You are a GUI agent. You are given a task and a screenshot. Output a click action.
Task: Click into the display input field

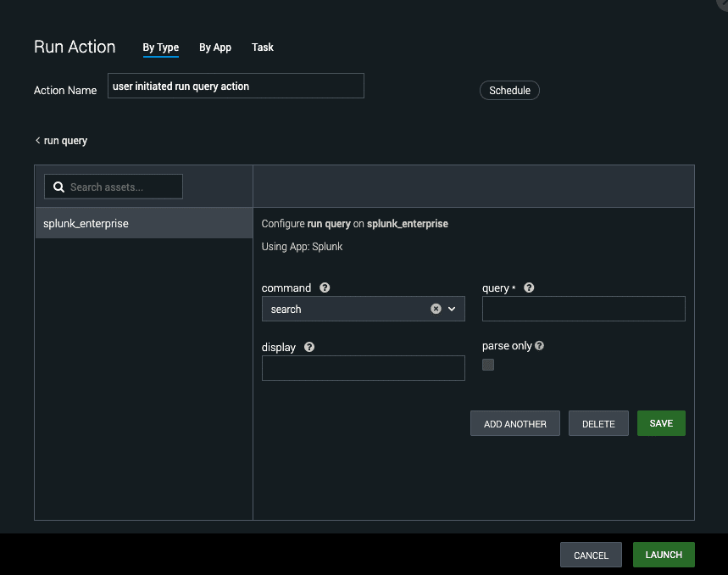click(x=363, y=368)
